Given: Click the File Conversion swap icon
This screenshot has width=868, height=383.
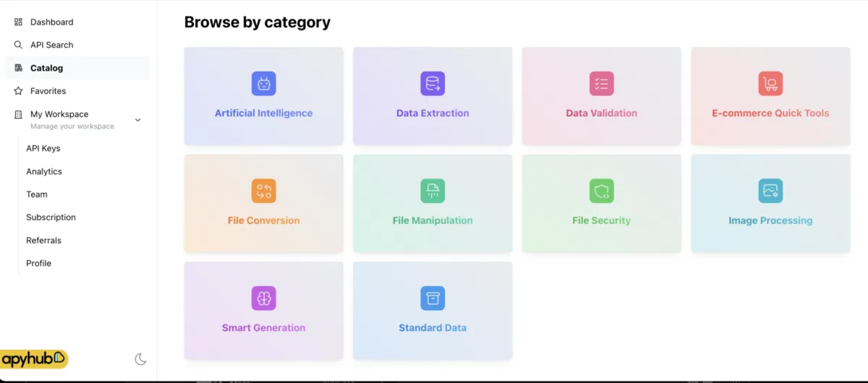Looking at the screenshot, I should point(263,191).
